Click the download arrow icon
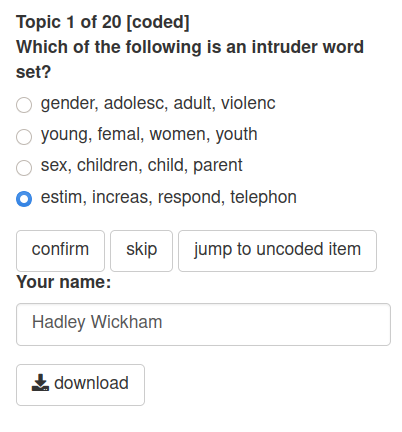The height and width of the screenshot is (432, 402). pyautogui.click(x=40, y=383)
